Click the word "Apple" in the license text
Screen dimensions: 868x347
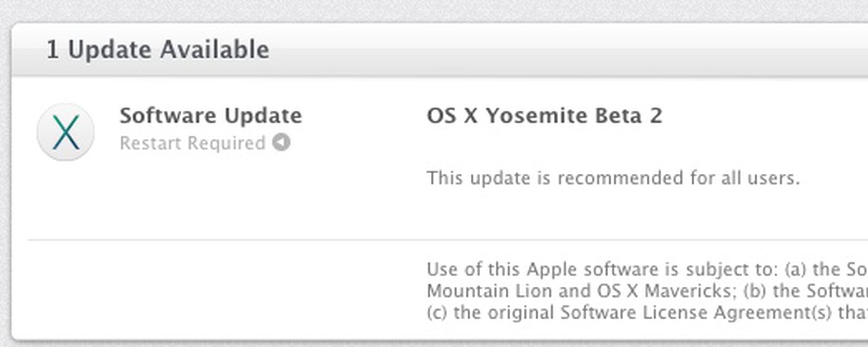551,269
